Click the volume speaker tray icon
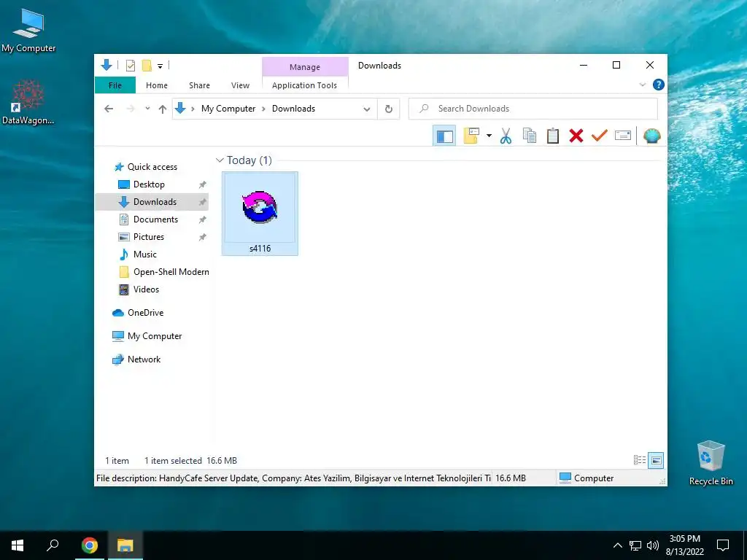The height and width of the screenshot is (560, 747). point(653,545)
